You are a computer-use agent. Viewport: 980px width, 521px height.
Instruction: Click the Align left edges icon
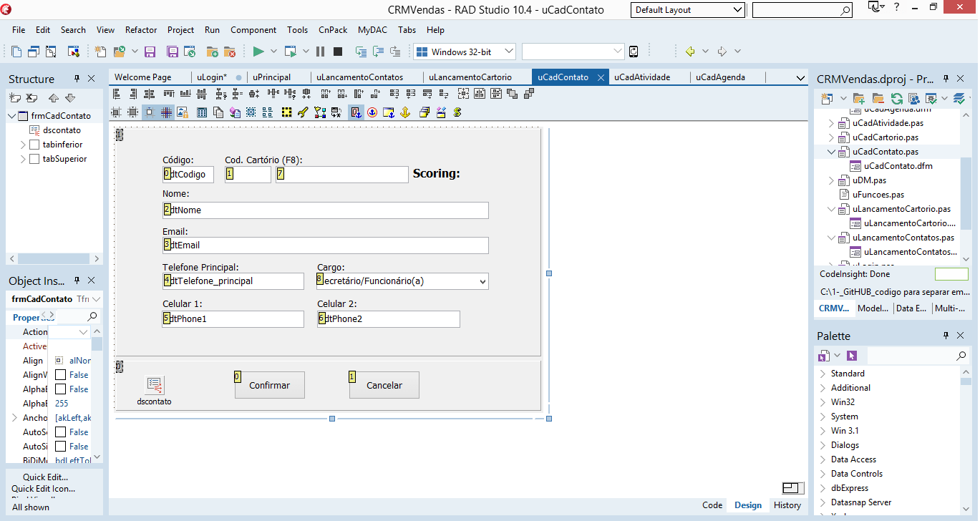117,94
